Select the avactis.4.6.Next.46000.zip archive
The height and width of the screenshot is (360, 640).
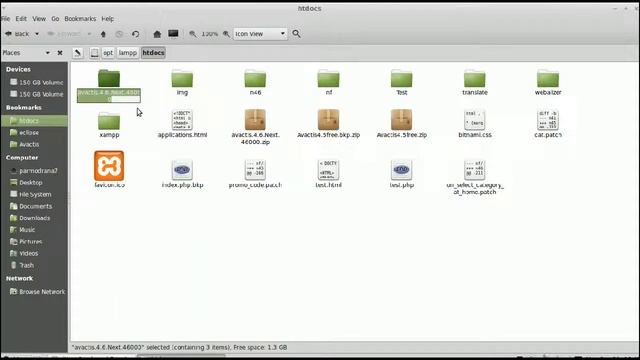(255, 127)
